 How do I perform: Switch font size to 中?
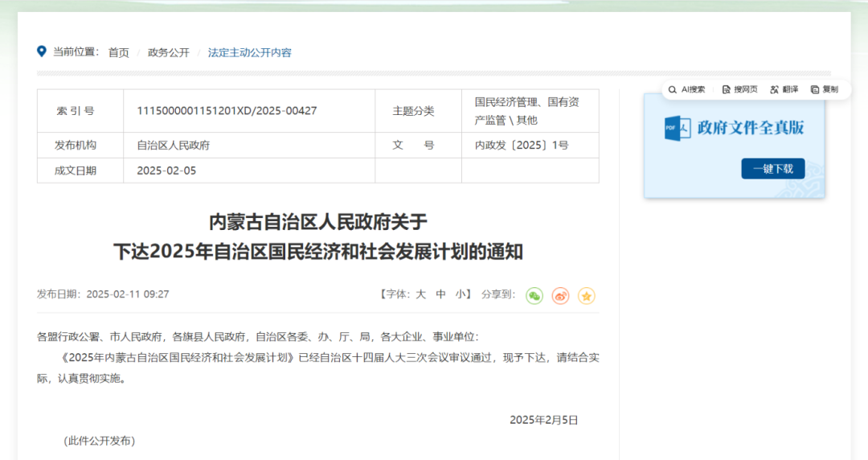click(440, 294)
